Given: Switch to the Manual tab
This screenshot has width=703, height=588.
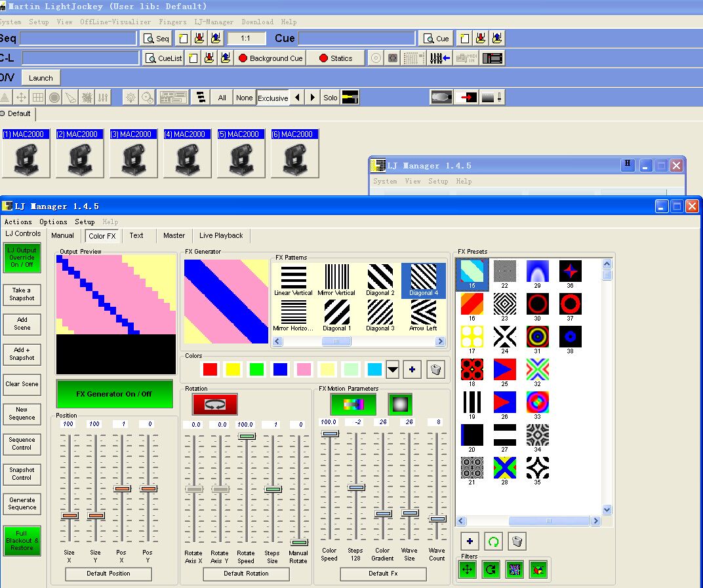Looking at the screenshot, I should pyautogui.click(x=62, y=235).
